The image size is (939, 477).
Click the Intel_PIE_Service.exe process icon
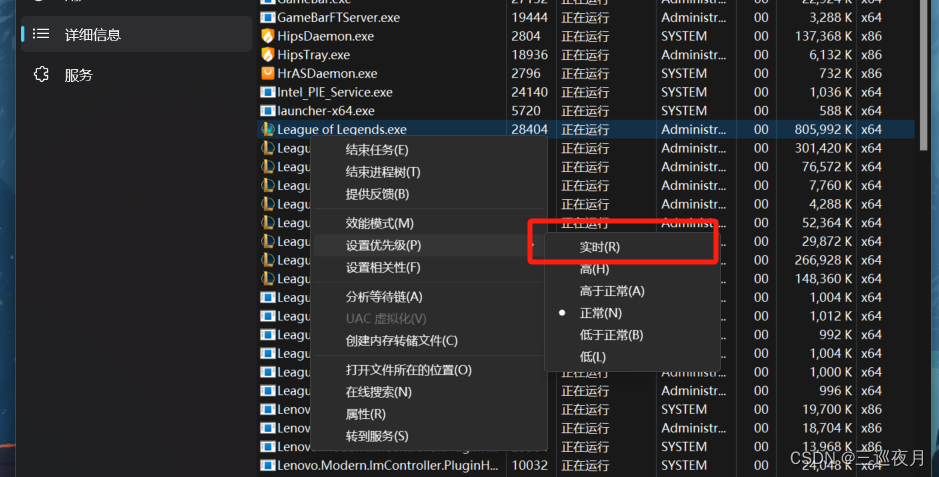pos(268,92)
